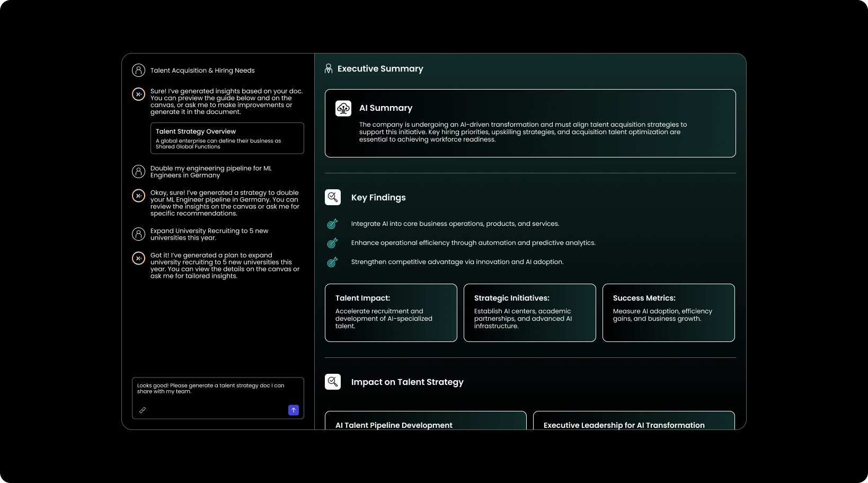Click the user avatar beside the 'Expand University Recruiting' message
Viewport: 868px width, 483px height.
(138, 234)
